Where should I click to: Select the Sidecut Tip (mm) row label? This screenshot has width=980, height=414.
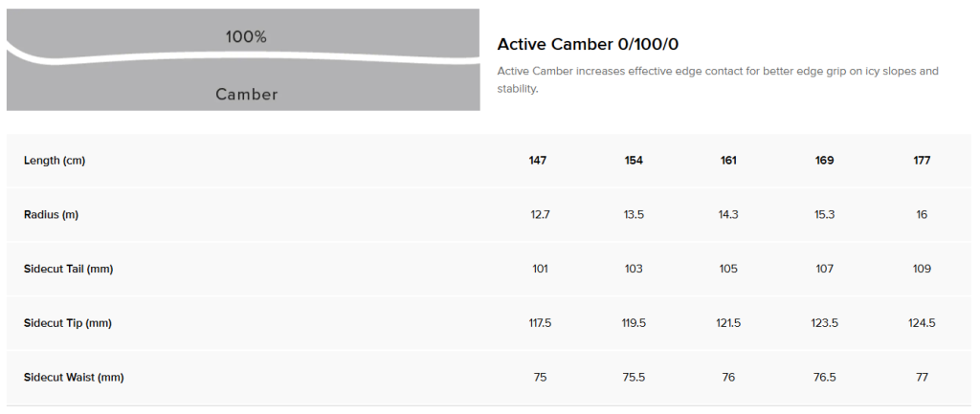pyautogui.click(x=67, y=323)
